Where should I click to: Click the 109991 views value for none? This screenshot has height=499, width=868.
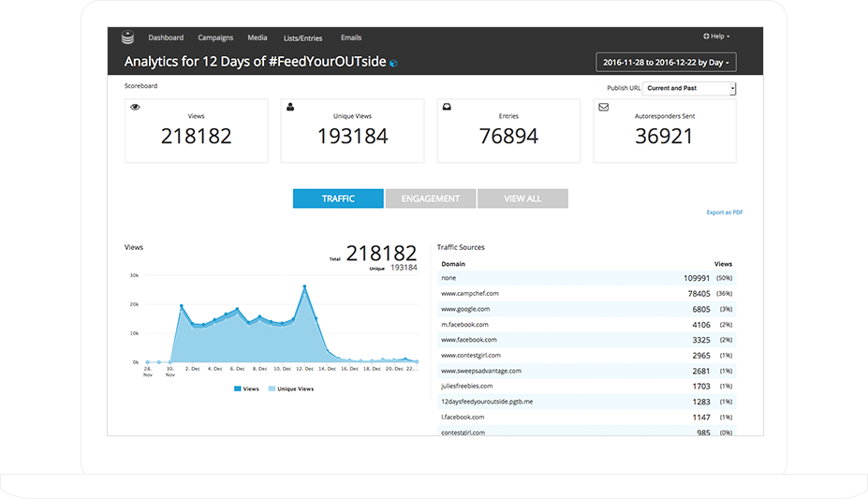697,278
